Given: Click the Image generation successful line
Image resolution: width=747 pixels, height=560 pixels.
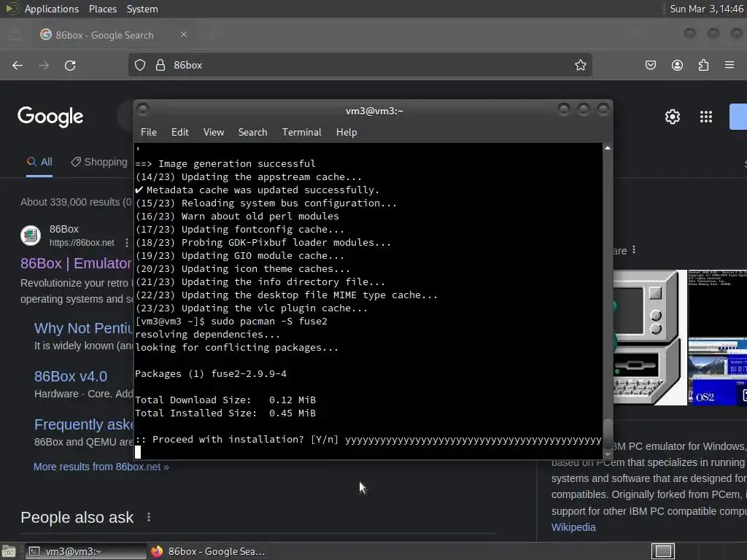Looking at the screenshot, I should click(225, 164).
